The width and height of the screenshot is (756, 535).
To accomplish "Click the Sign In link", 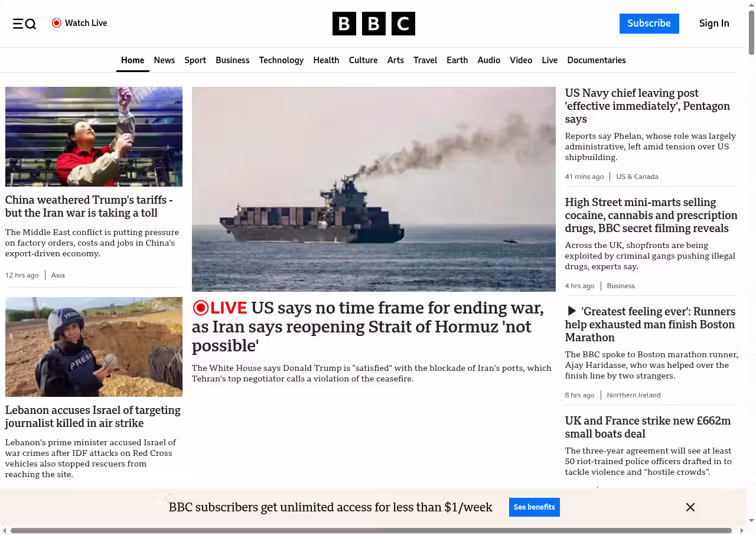I will (713, 24).
